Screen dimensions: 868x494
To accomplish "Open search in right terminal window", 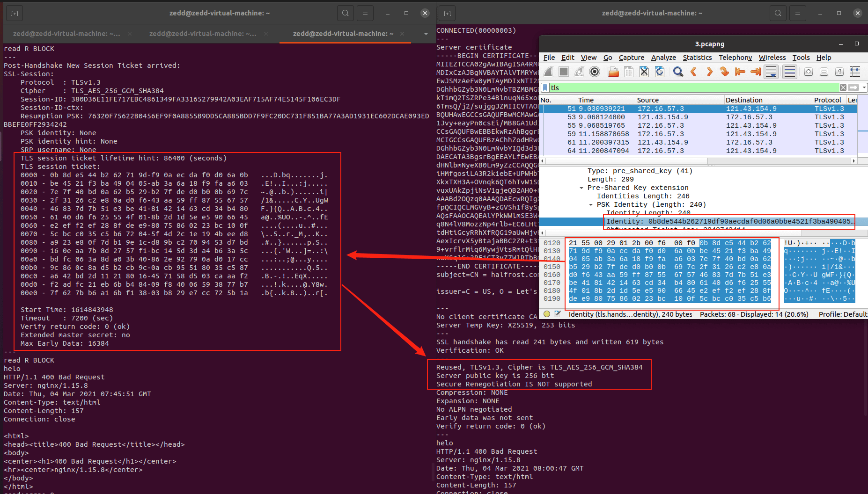I will (x=778, y=13).
